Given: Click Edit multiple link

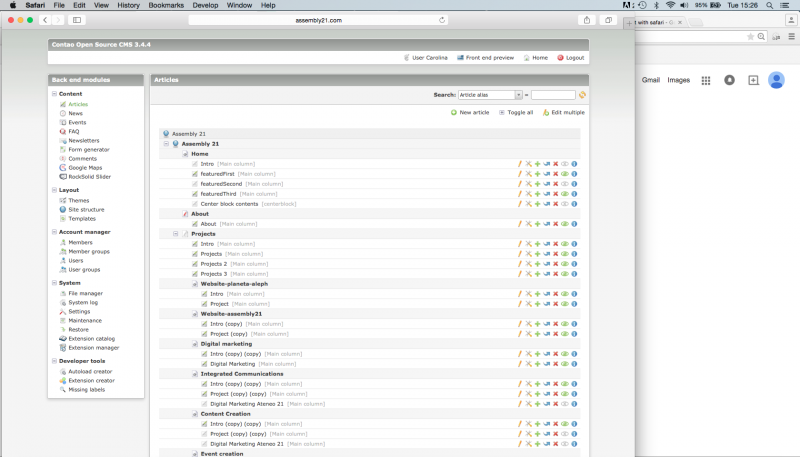Looking at the screenshot, I should [x=564, y=112].
